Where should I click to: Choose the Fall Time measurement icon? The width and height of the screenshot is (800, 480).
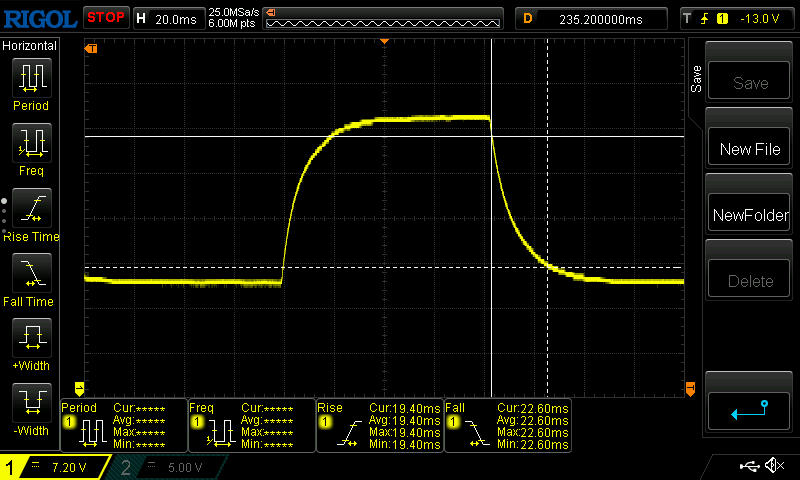pyautogui.click(x=31, y=273)
